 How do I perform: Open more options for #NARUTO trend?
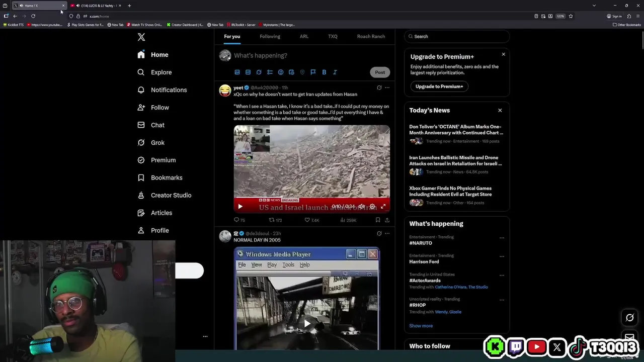(x=502, y=238)
